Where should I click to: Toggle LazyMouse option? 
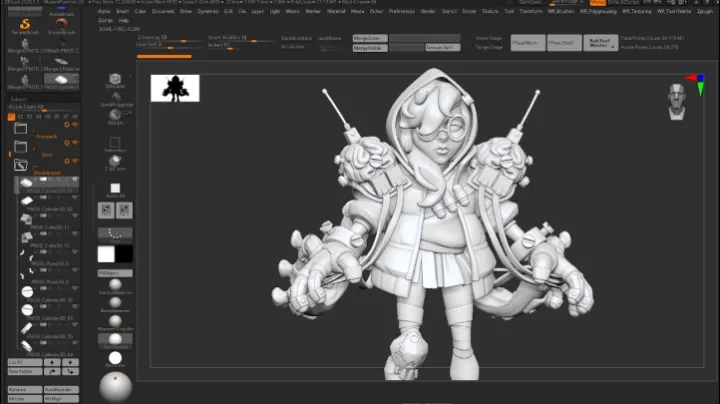pos(329,38)
